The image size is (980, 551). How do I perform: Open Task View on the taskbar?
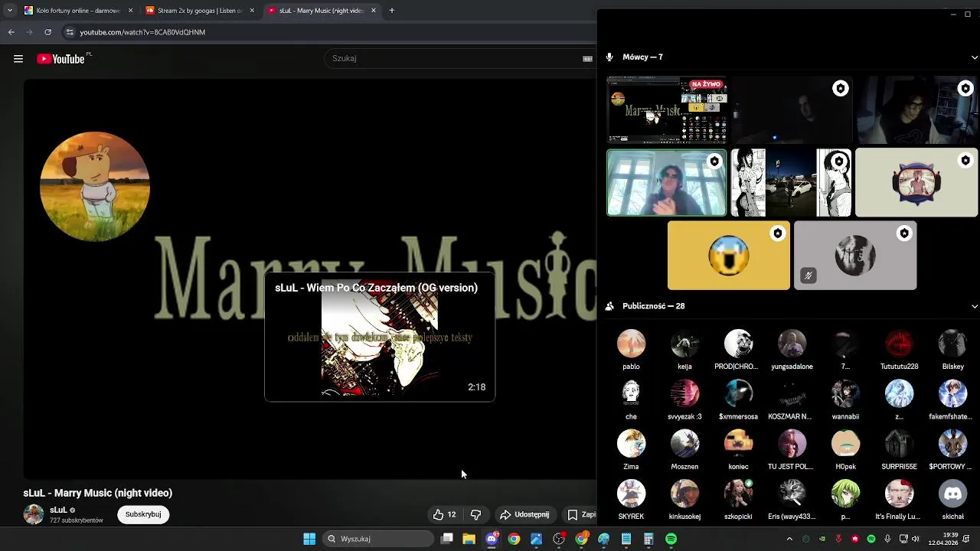(x=447, y=539)
